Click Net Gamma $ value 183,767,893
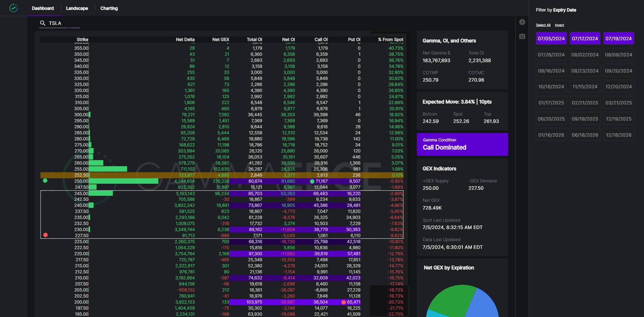The image size is (644, 317). pyautogui.click(x=436, y=60)
